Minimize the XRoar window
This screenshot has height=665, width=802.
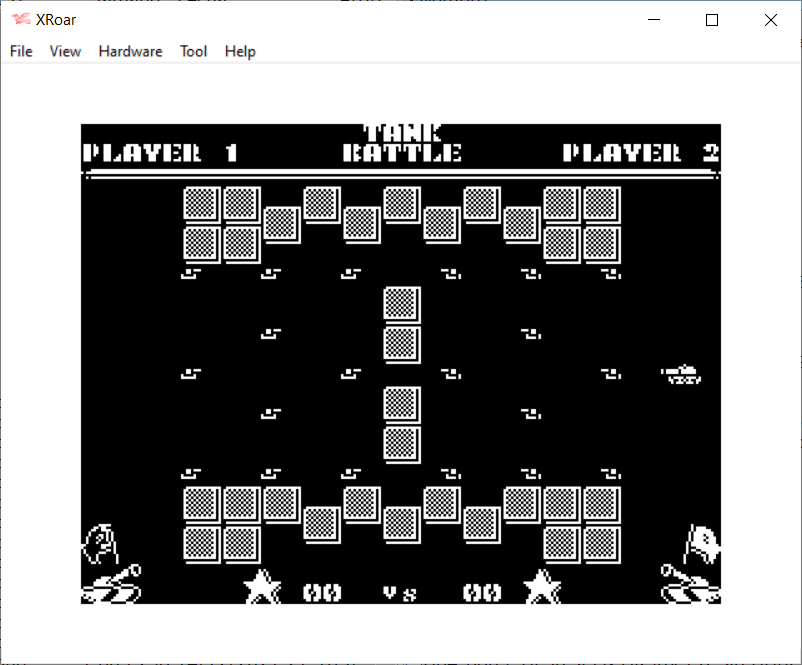(654, 20)
